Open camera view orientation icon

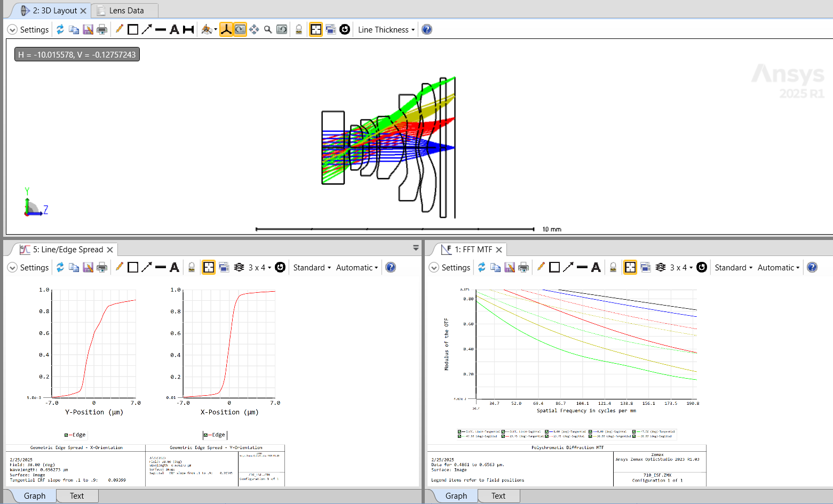point(207,29)
